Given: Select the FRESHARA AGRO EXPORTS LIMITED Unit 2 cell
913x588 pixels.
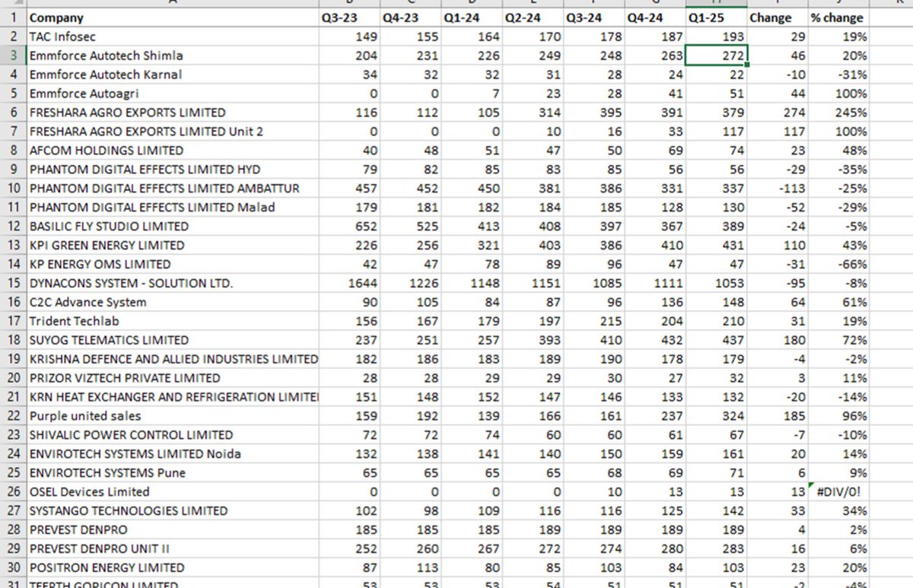Looking at the screenshot, I should tap(173, 132).
